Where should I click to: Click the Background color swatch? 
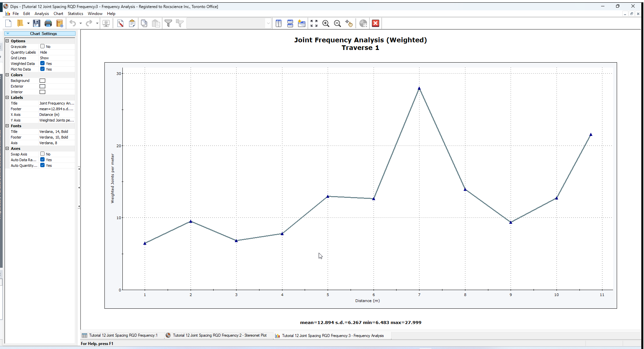[x=43, y=81]
